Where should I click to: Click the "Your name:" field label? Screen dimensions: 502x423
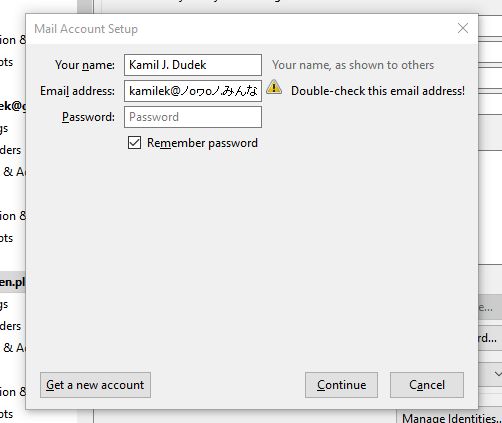point(85,65)
